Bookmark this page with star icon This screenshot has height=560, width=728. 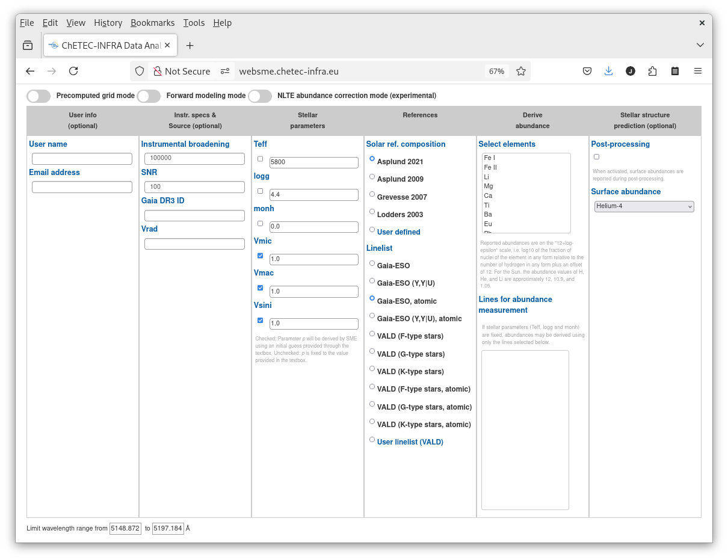pyautogui.click(x=521, y=71)
